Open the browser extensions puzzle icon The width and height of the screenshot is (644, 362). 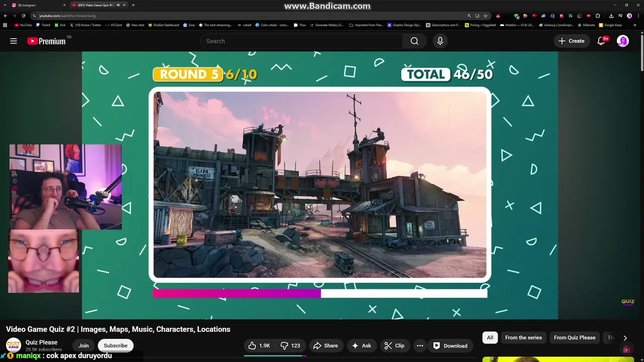598,16
